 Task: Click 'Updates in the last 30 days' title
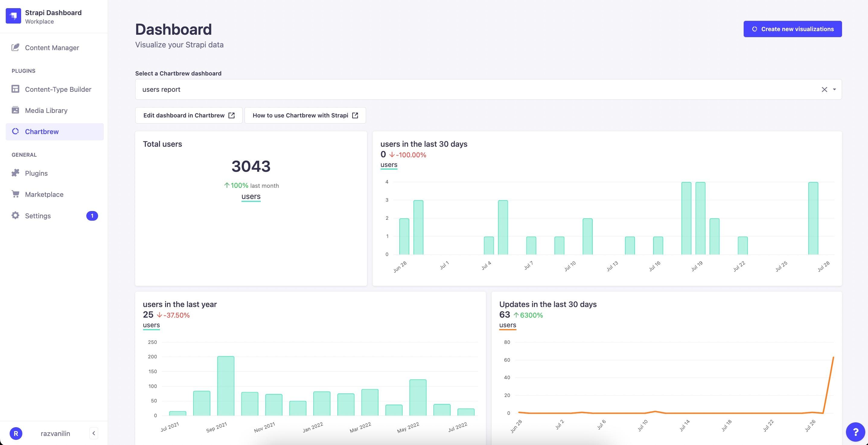[x=548, y=304]
